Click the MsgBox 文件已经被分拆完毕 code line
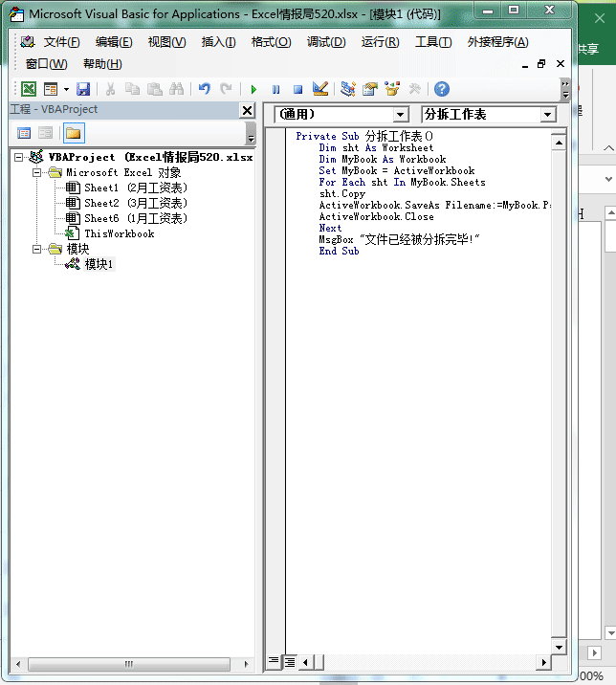The width and height of the screenshot is (616, 685). [x=399, y=239]
